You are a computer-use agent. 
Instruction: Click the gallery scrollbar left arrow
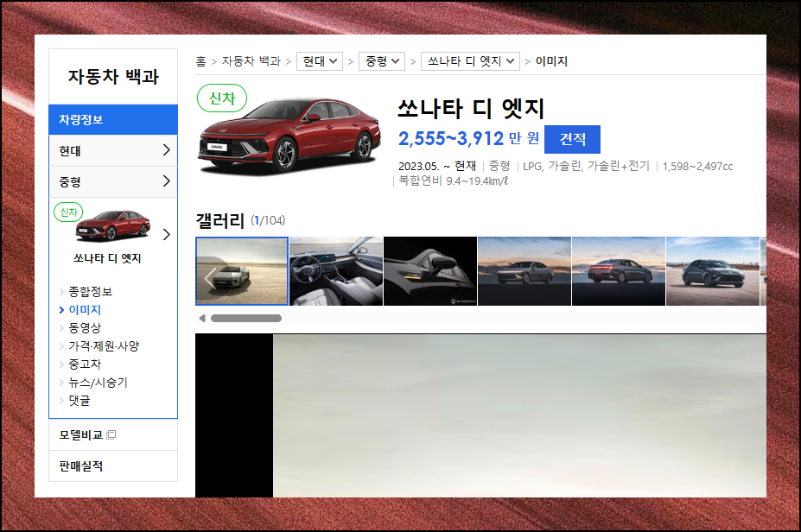tap(202, 319)
